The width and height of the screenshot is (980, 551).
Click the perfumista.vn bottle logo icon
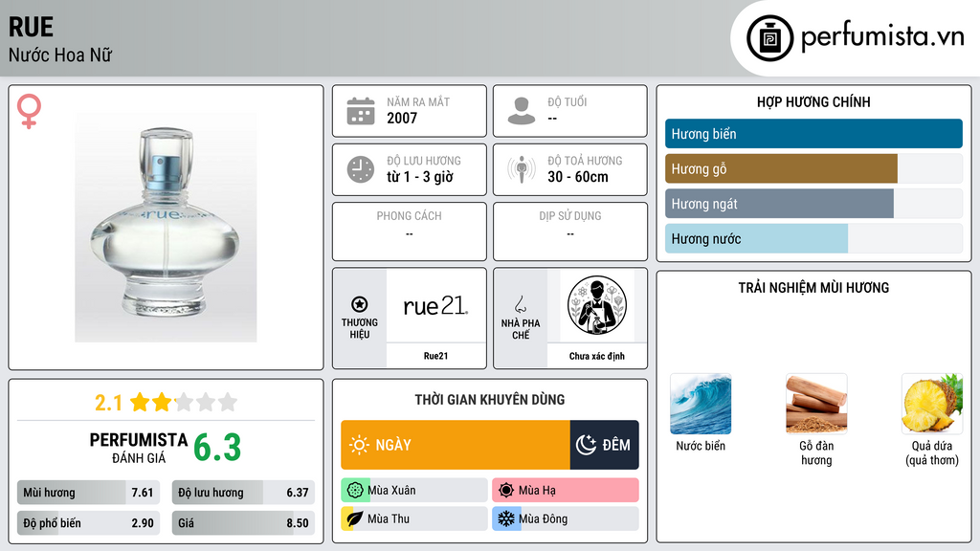[x=769, y=38]
